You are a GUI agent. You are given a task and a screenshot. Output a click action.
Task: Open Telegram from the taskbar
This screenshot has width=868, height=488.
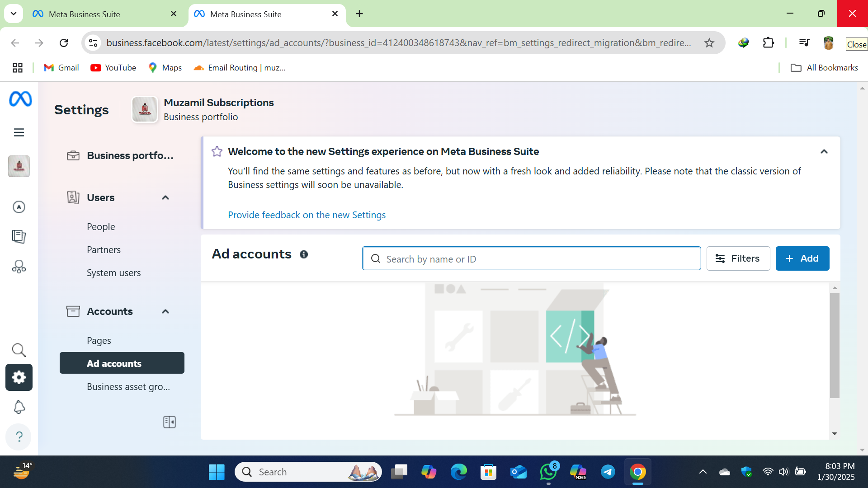[x=608, y=472]
